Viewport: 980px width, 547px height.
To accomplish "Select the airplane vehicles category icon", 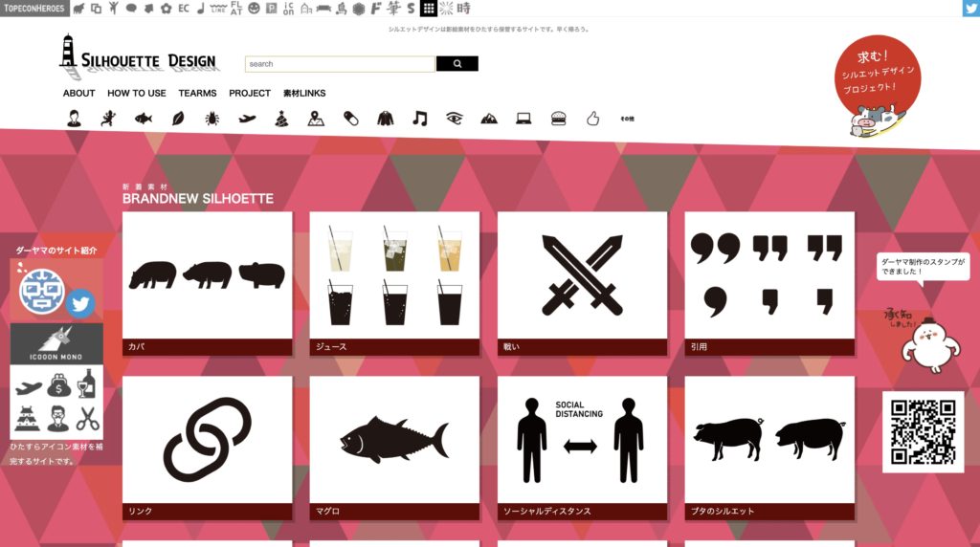I will (x=247, y=118).
